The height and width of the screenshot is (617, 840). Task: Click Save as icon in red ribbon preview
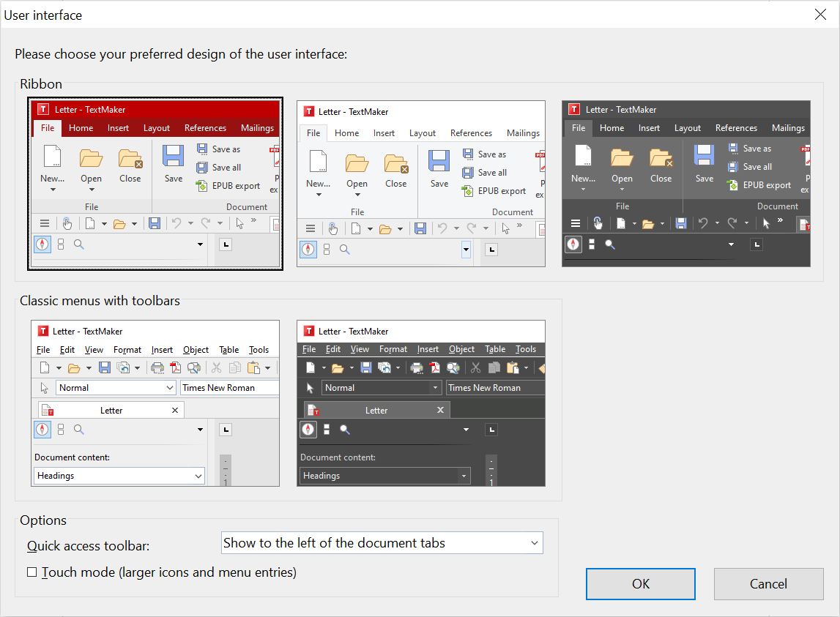pos(202,149)
